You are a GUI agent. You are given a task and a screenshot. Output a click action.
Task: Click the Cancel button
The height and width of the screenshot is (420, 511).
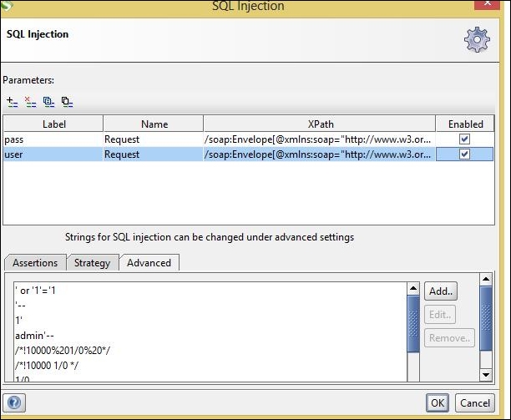(x=475, y=402)
